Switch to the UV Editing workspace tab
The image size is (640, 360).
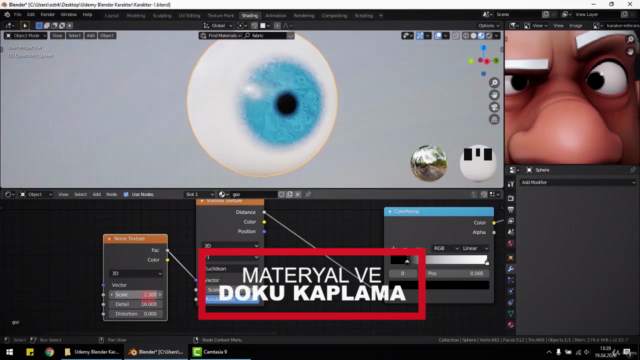[x=189, y=16]
